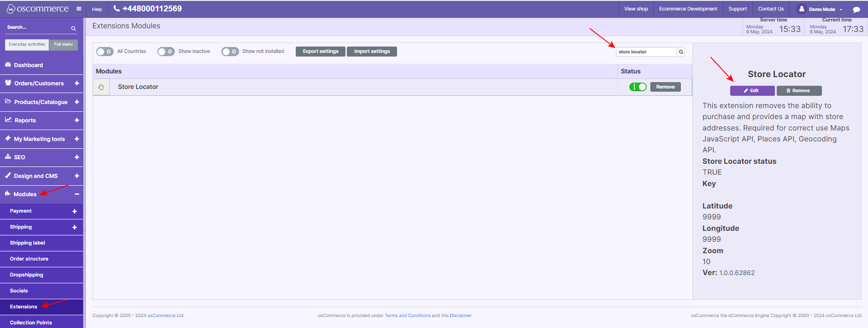Select the Store Locator module row
Screen dimensions: 868x328
392,87
